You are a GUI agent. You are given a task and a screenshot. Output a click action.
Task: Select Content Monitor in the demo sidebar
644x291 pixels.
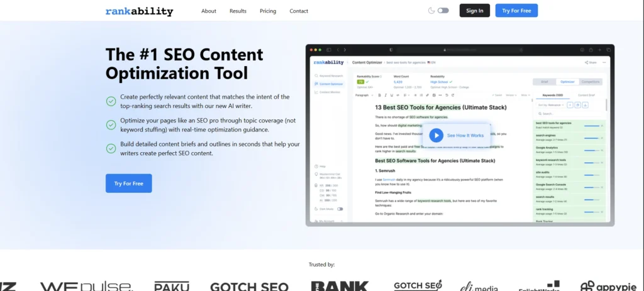coord(327,92)
